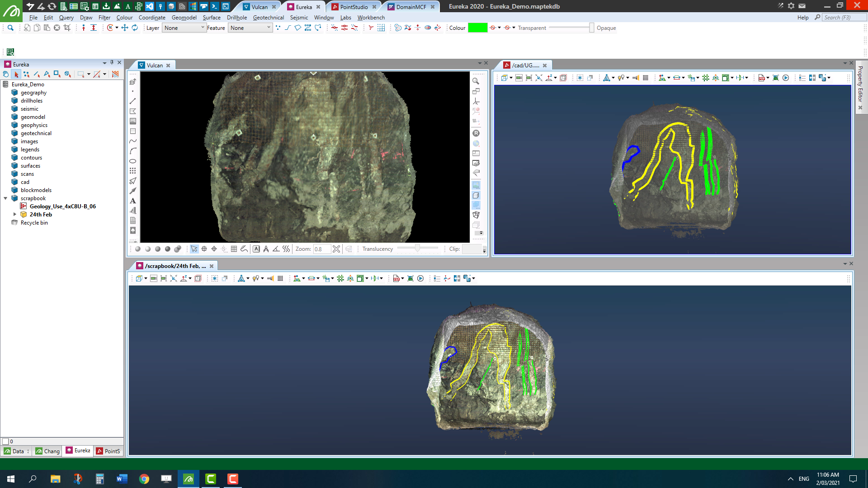Click the magnifier zoom tool in Vulcan view
The width and height of the screenshot is (868, 488).
(x=476, y=81)
